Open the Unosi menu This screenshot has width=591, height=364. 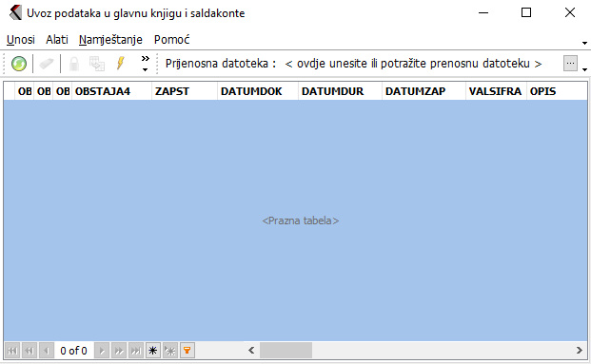click(x=21, y=40)
